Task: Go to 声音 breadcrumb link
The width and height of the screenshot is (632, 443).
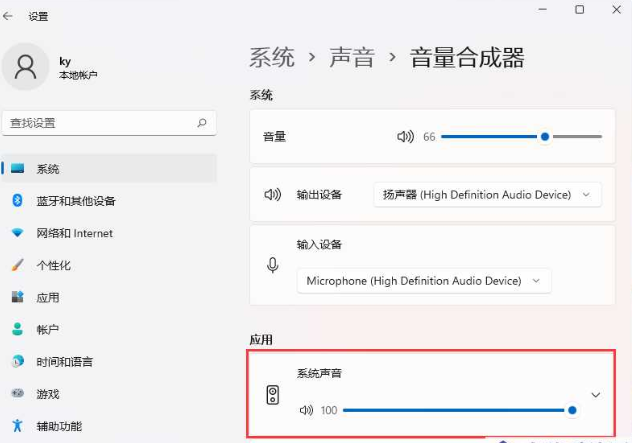Action: tap(352, 57)
